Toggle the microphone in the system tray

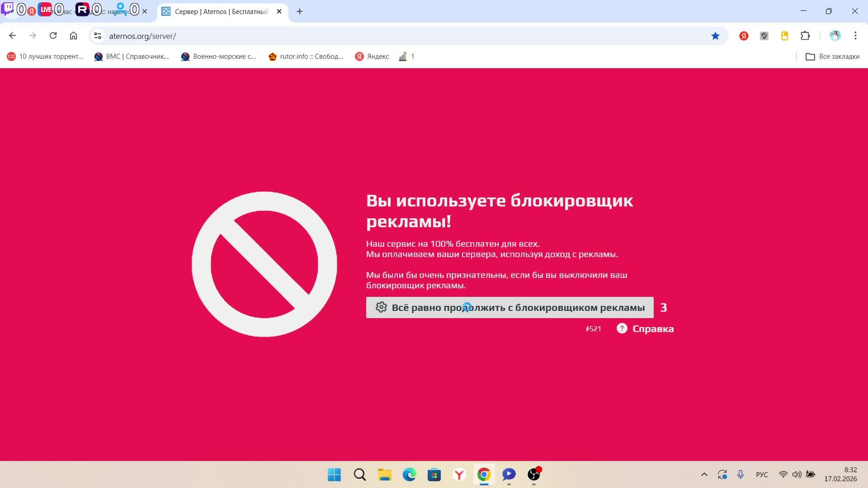[x=740, y=474]
